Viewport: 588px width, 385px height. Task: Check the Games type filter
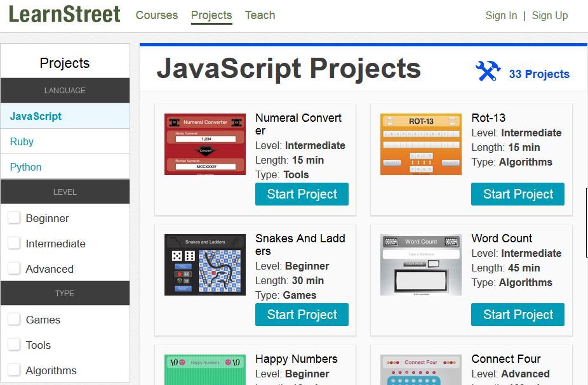click(14, 319)
